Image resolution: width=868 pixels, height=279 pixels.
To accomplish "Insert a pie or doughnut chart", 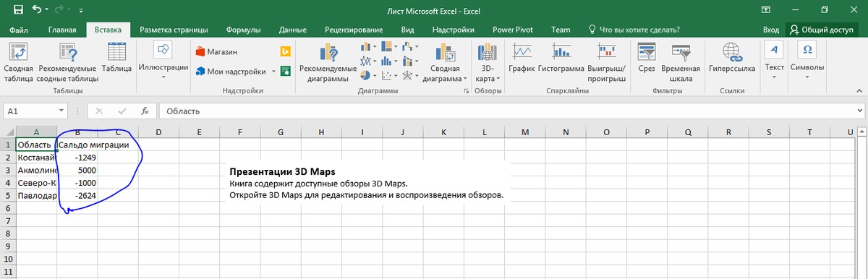I will pos(368,75).
